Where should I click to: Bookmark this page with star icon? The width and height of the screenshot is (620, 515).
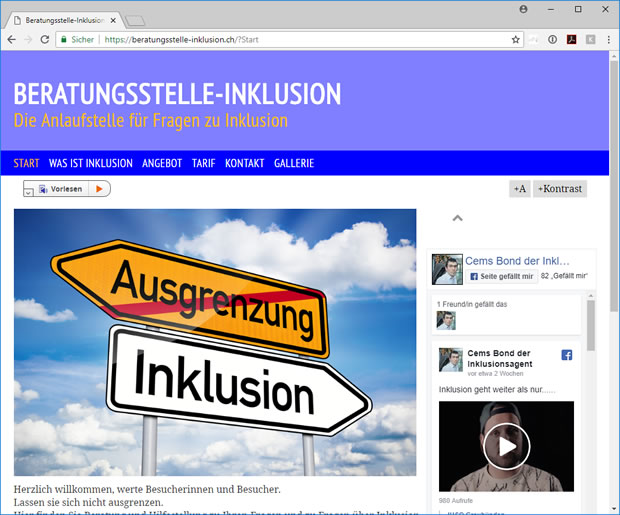[x=516, y=40]
